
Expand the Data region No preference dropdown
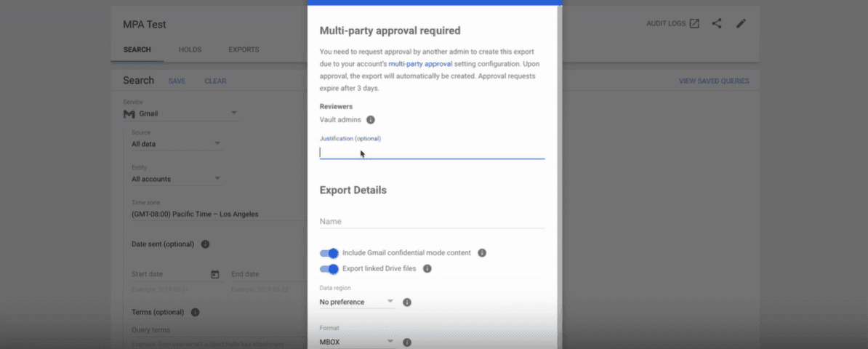click(x=357, y=302)
